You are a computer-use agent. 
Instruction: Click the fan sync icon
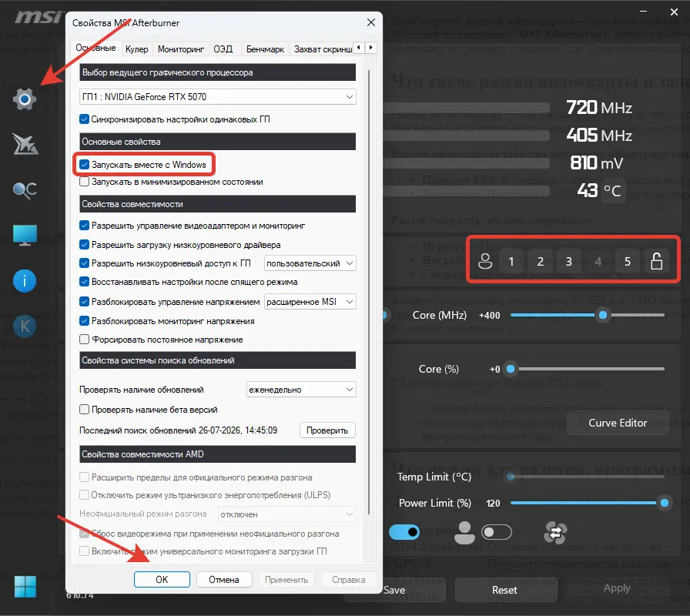[555, 533]
